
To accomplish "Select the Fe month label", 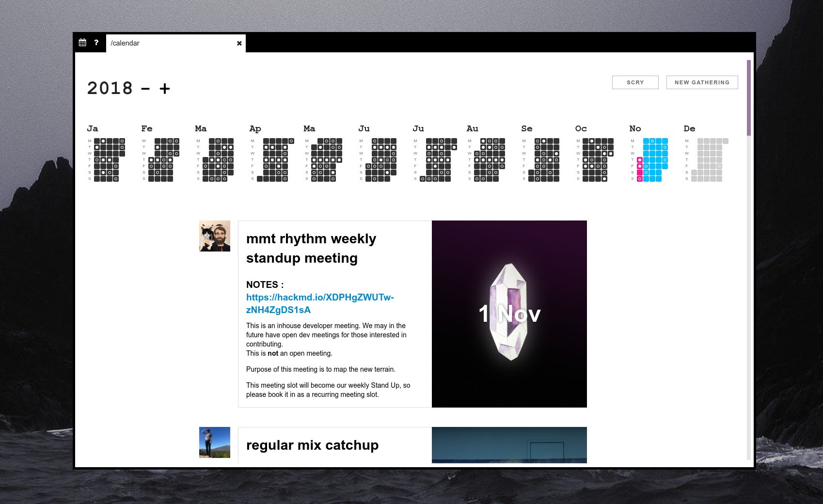I will click(147, 128).
